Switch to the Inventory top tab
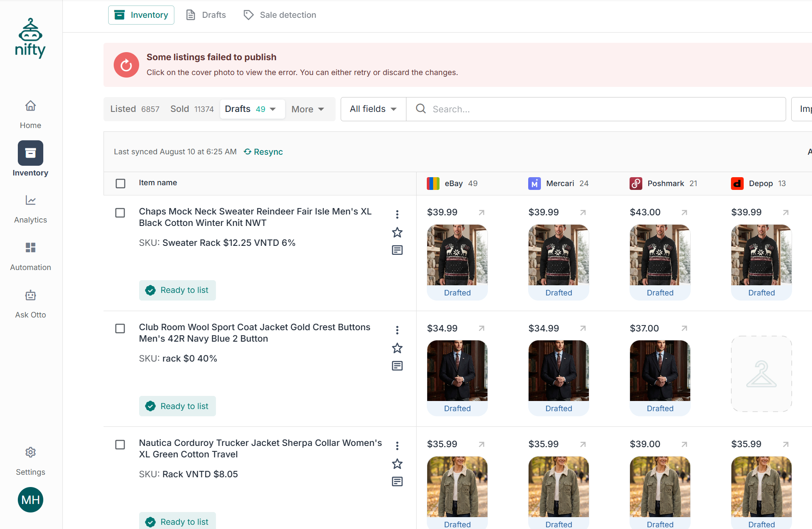 coord(141,15)
